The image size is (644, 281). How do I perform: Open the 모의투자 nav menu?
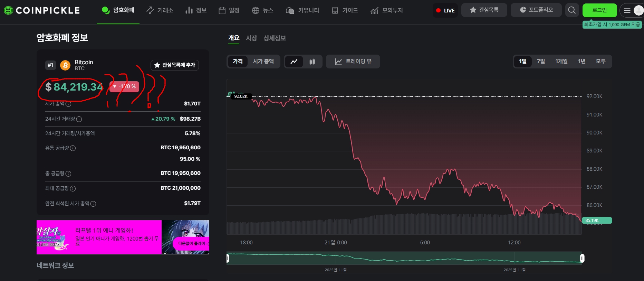pos(387,10)
